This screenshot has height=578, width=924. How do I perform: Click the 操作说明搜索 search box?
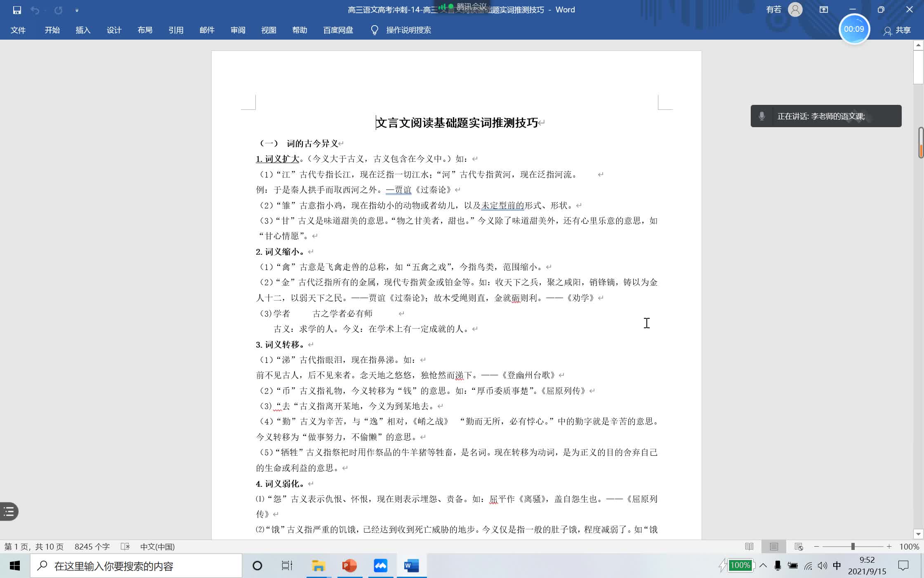point(408,30)
